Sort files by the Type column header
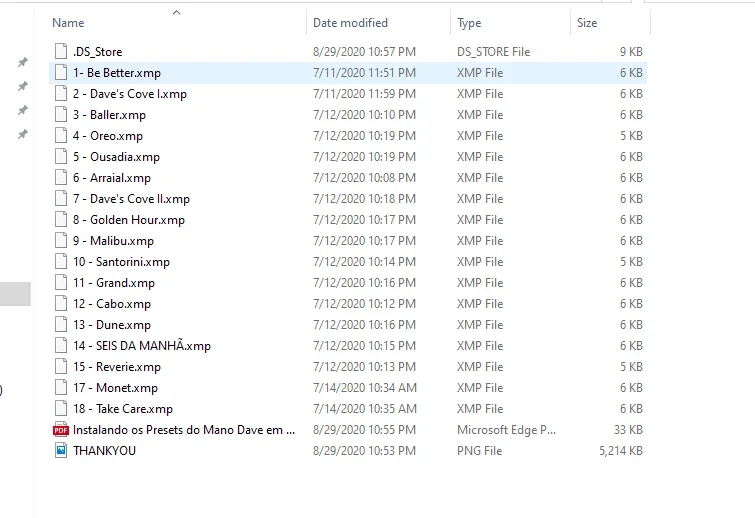The height and width of the screenshot is (518, 755). click(x=469, y=23)
